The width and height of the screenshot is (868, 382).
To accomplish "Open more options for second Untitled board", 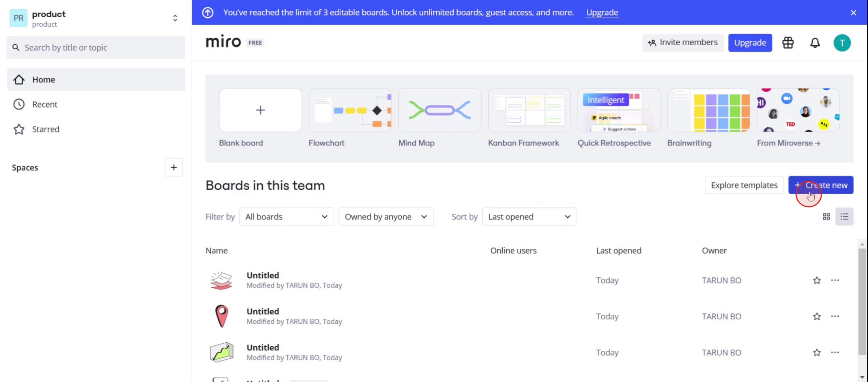I will click(835, 316).
